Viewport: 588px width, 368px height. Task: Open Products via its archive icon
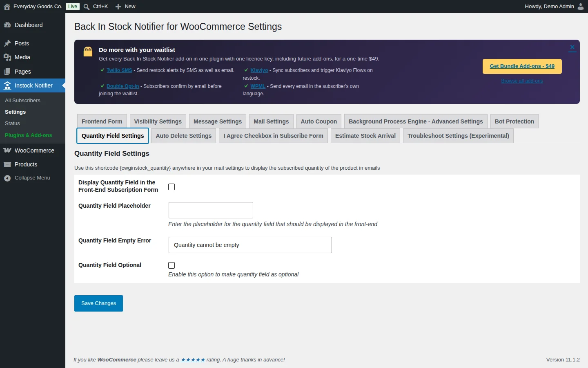(x=7, y=164)
